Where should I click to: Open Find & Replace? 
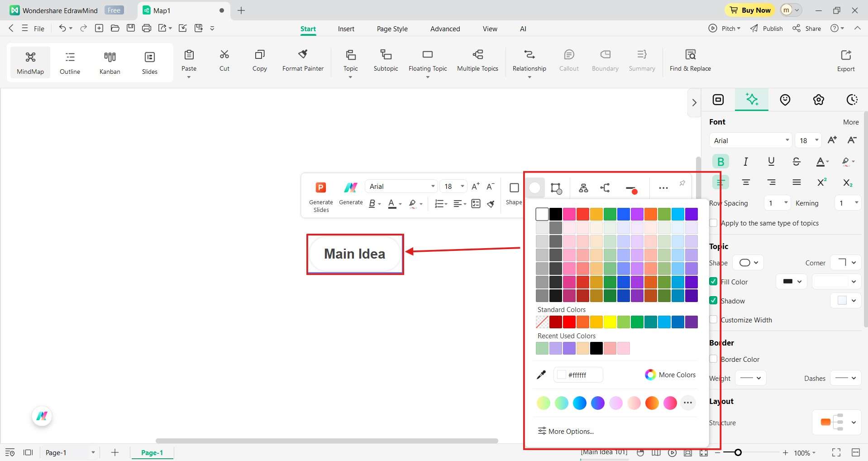(690, 61)
